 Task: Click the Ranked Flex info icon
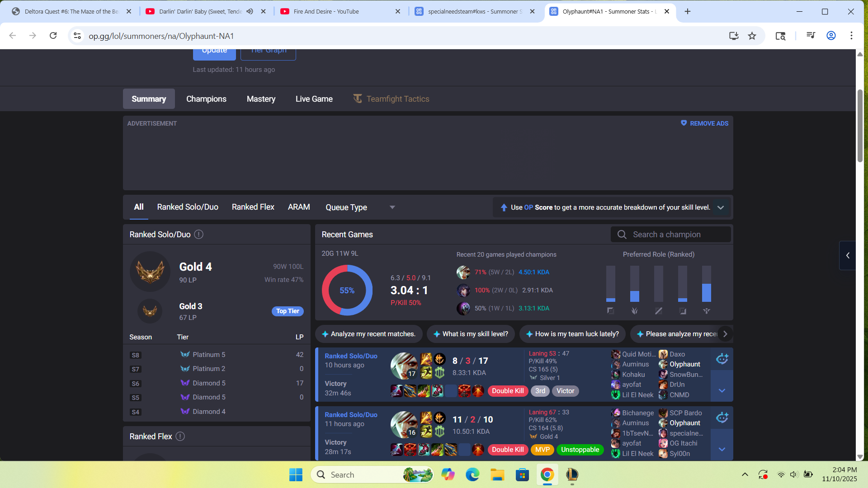[180, 436]
